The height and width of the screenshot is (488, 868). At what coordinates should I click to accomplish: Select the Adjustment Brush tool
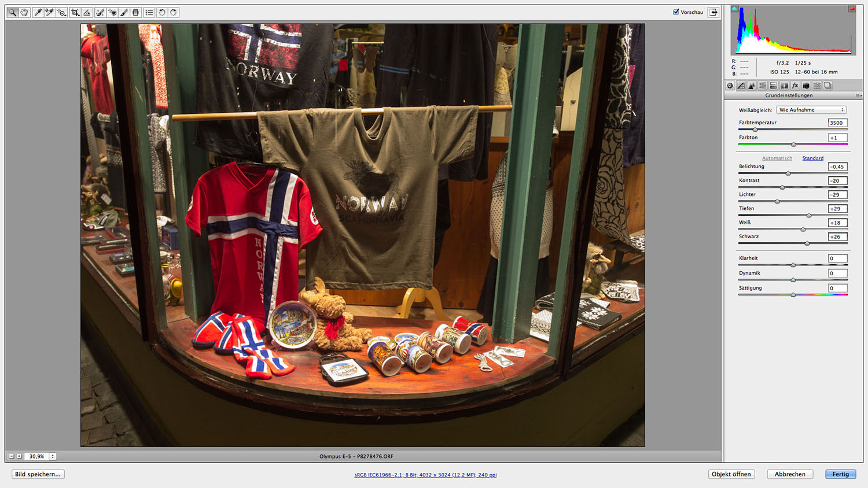pos(124,12)
